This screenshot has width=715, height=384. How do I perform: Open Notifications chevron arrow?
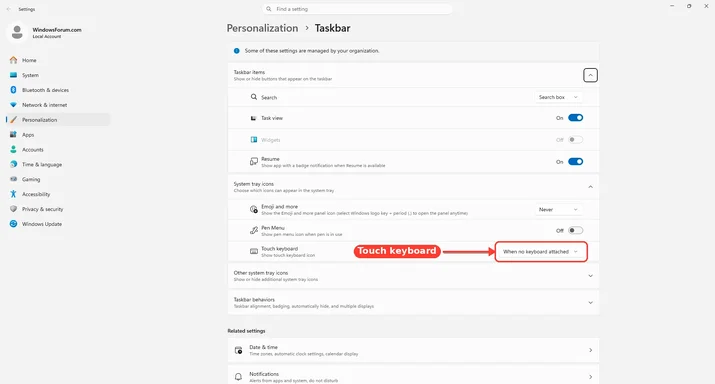(x=590, y=377)
